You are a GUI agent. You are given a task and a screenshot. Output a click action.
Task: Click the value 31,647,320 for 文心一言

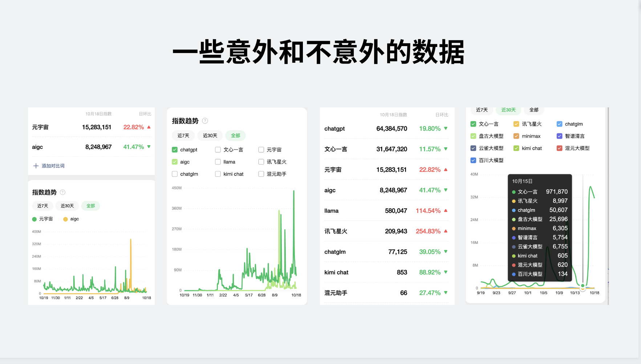392,149
